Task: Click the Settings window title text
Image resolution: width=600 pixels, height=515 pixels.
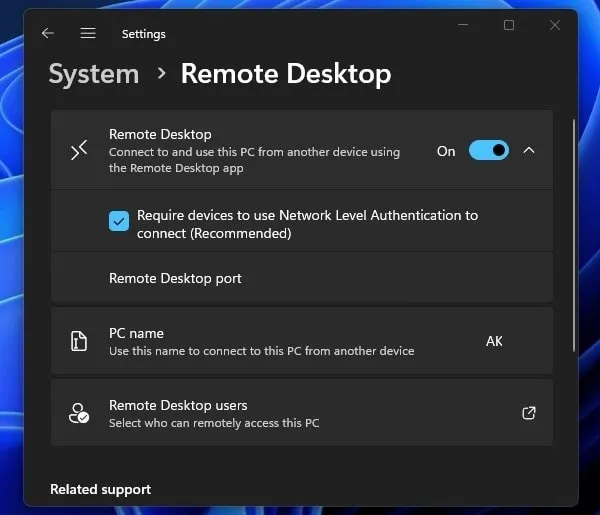Action: pos(143,34)
